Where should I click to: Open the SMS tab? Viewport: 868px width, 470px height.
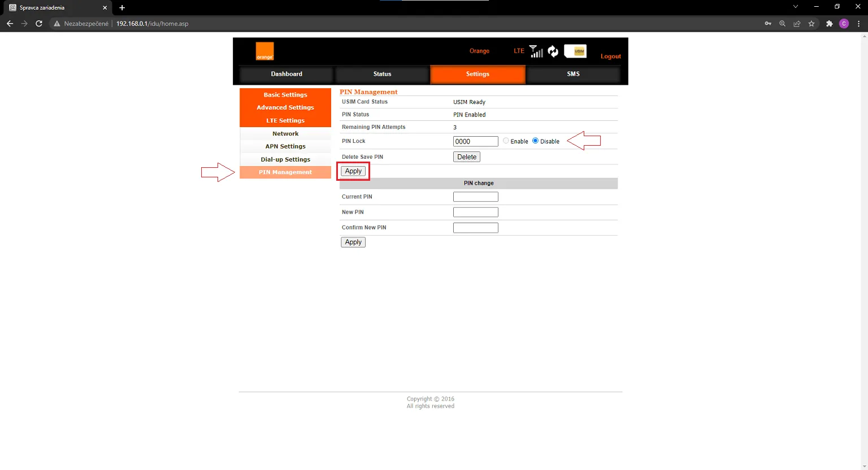click(573, 74)
